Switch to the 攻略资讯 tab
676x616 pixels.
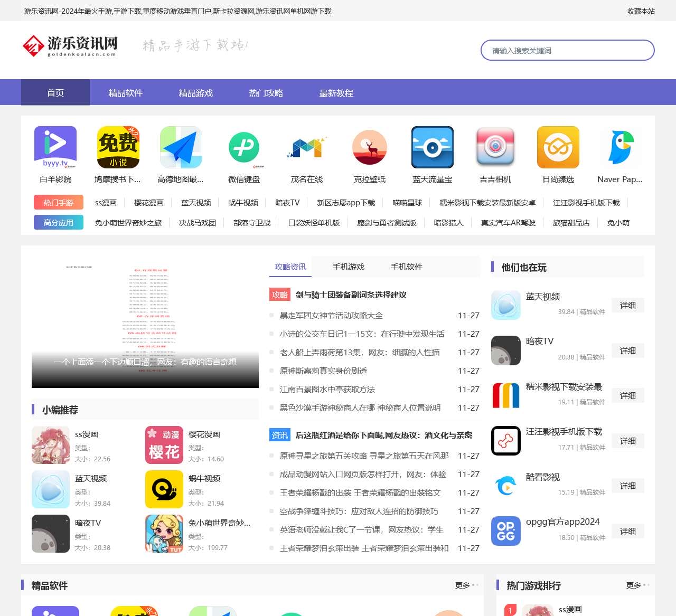click(x=290, y=267)
